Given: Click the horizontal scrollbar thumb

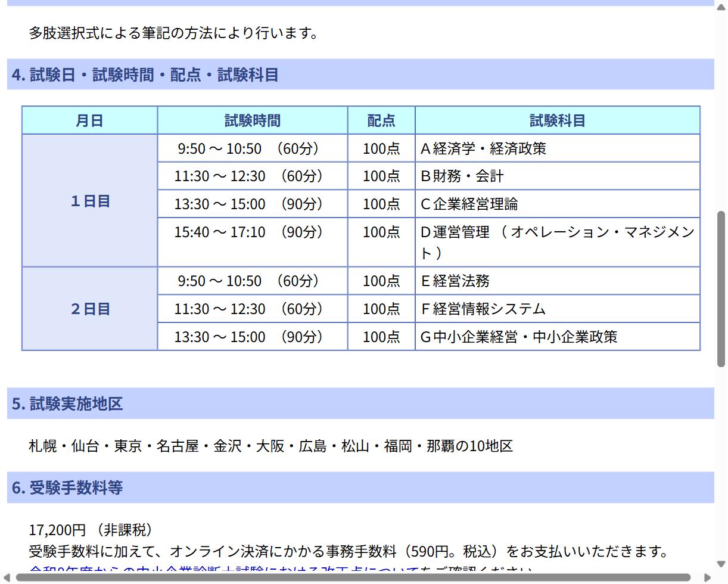Looking at the screenshot, I should (353, 577).
